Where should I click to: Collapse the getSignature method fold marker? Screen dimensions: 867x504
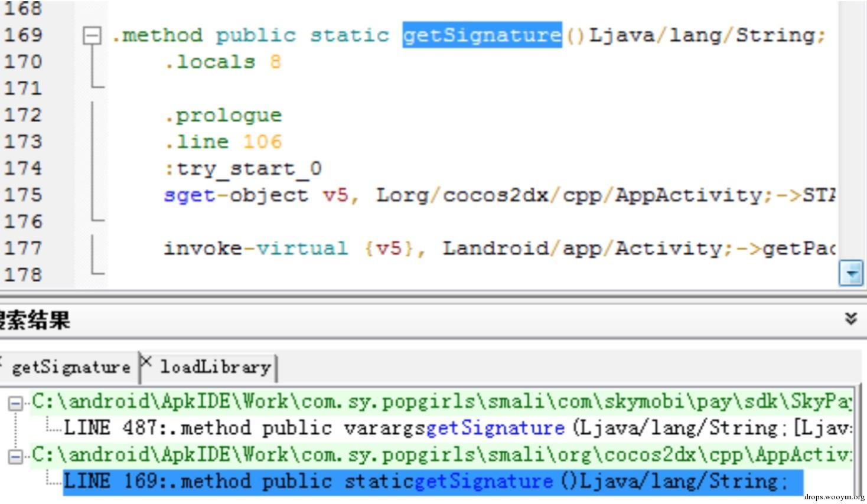pos(92,36)
